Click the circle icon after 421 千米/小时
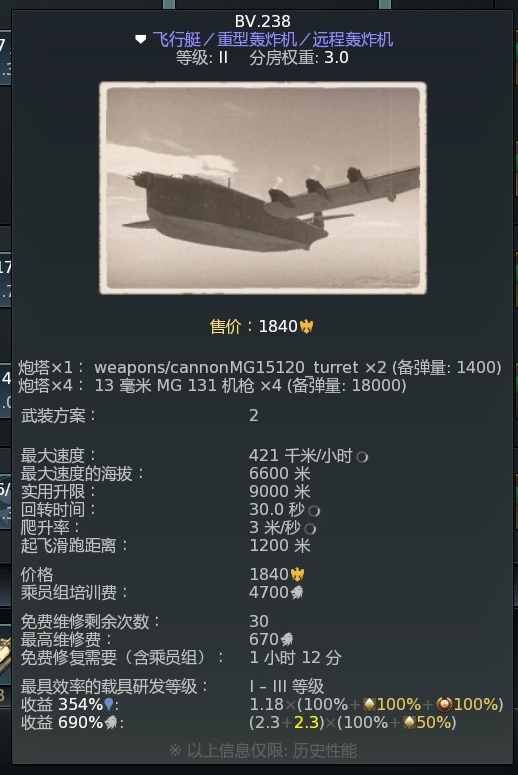The height and width of the screenshot is (775, 518). tap(362, 457)
